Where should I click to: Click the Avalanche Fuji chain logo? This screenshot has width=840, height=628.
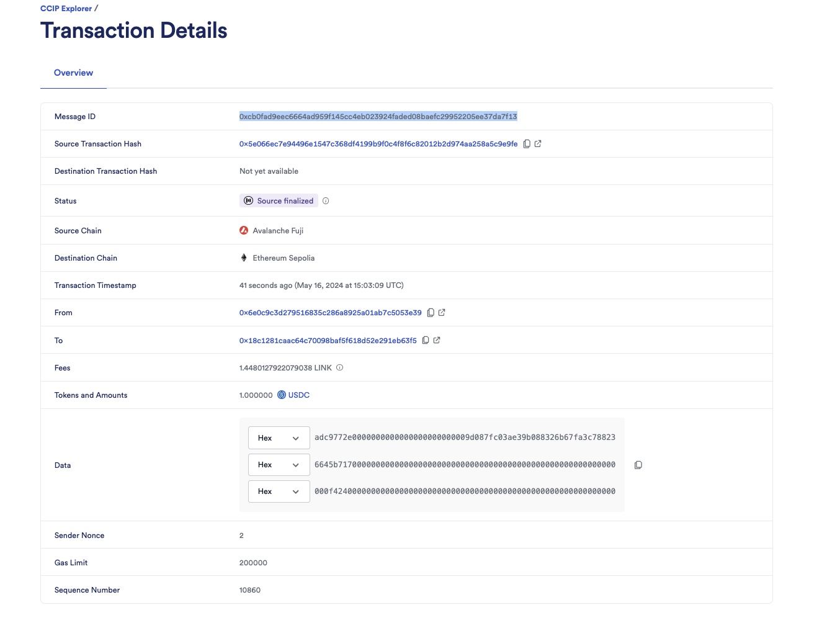tap(244, 230)
